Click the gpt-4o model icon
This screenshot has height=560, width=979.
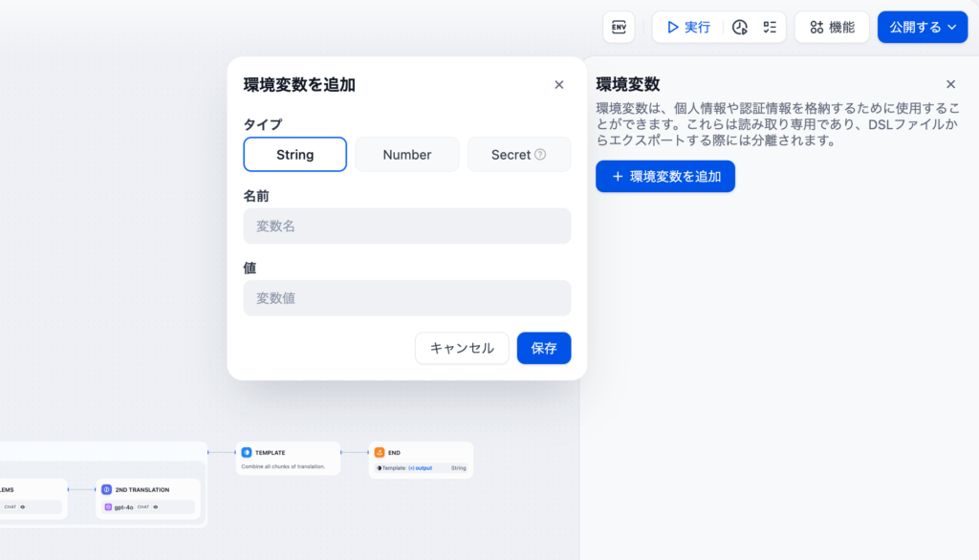click(x=108, y=506)
